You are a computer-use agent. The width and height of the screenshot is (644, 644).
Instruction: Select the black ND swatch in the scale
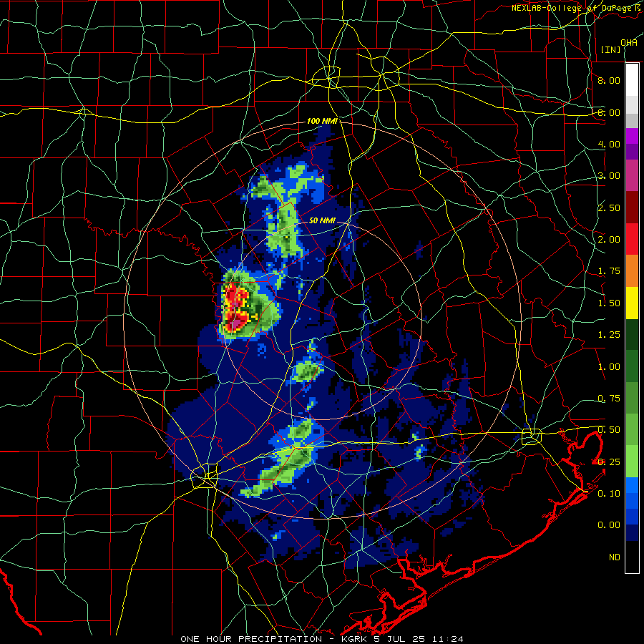[x=632, y=557]
